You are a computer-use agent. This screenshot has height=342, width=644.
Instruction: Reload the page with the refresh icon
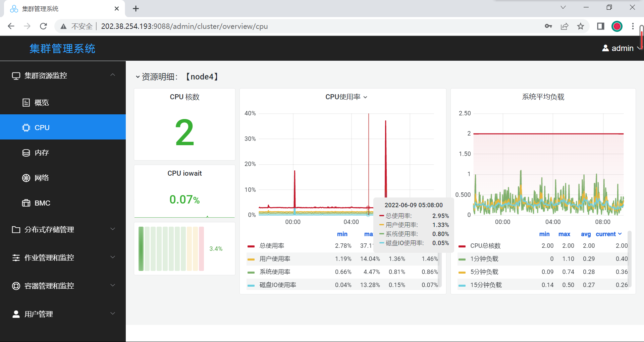click(43, 26)
